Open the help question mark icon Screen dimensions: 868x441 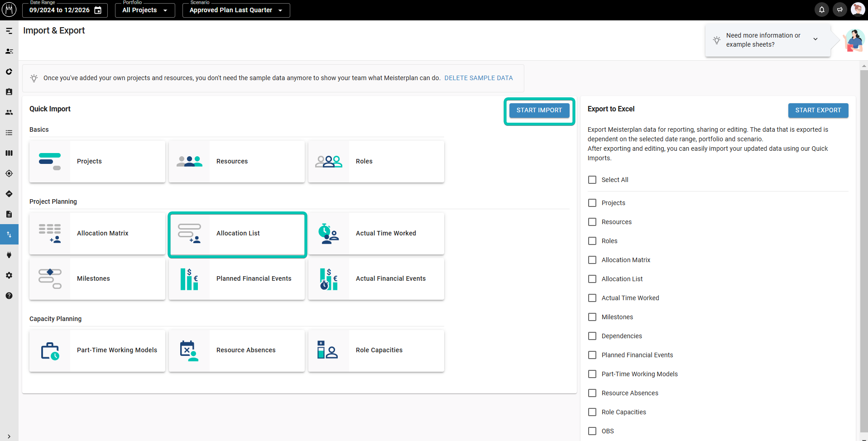click(x=9, y=296)
